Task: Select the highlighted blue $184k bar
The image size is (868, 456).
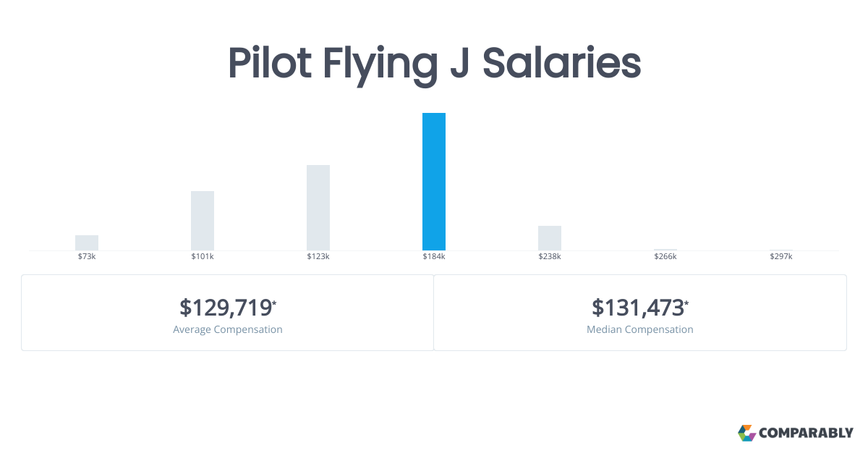Action: 434,182
